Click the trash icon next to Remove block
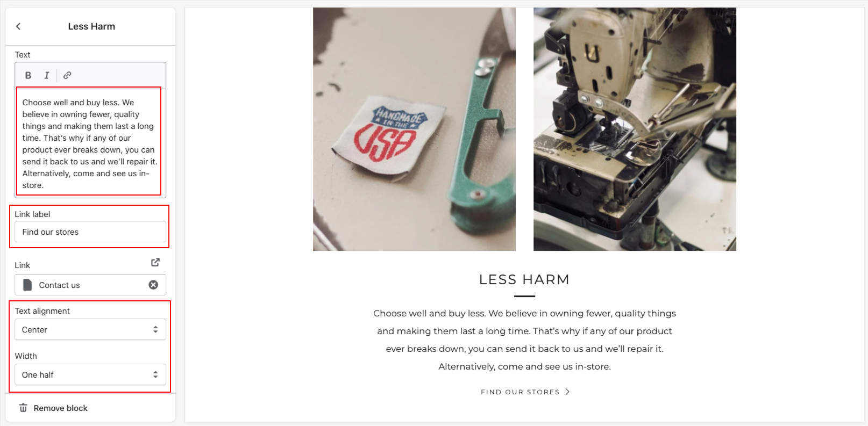The width and height of the screenshot is (868, 426). pyautogui.click(x=23, y=408)
